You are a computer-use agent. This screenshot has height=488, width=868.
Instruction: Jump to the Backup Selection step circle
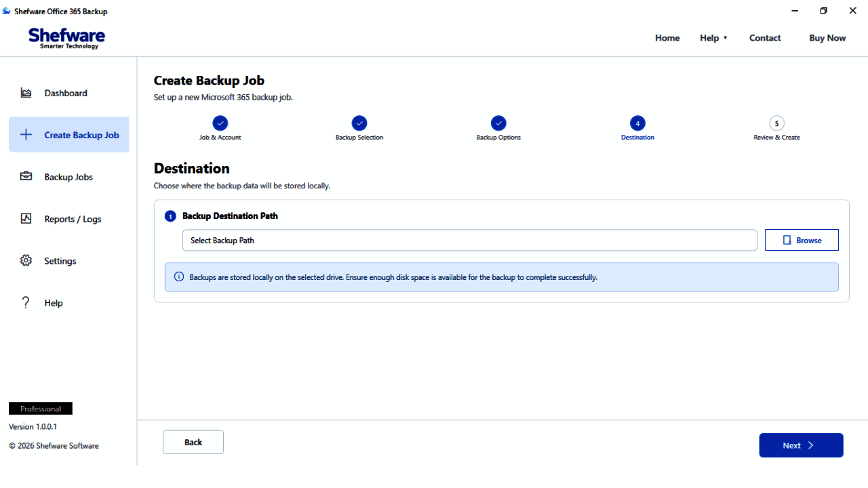pos(359,123)
